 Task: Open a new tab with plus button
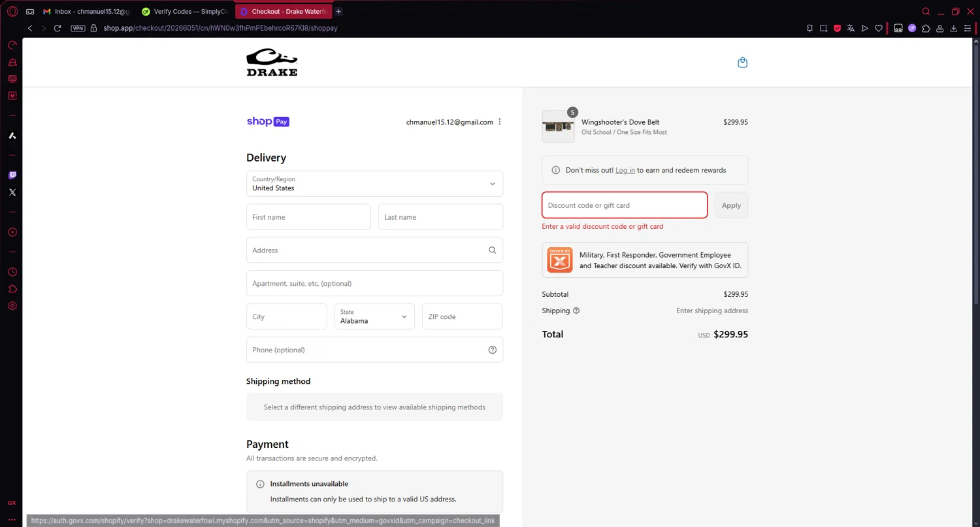click(338, 12)
